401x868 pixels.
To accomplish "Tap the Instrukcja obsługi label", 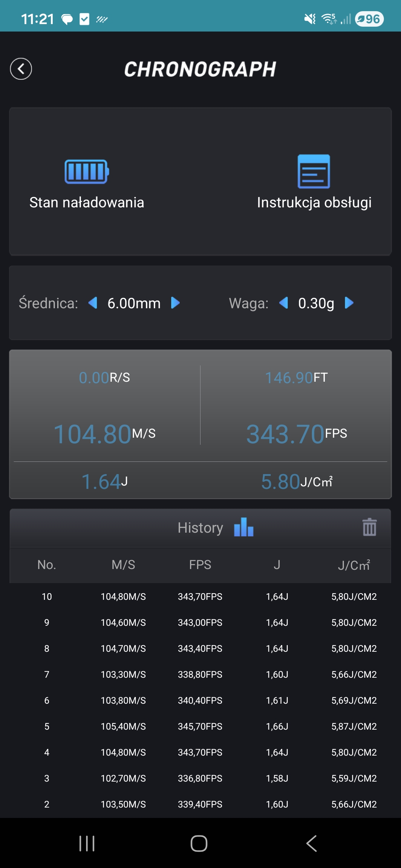I will [x=314, y=203].
